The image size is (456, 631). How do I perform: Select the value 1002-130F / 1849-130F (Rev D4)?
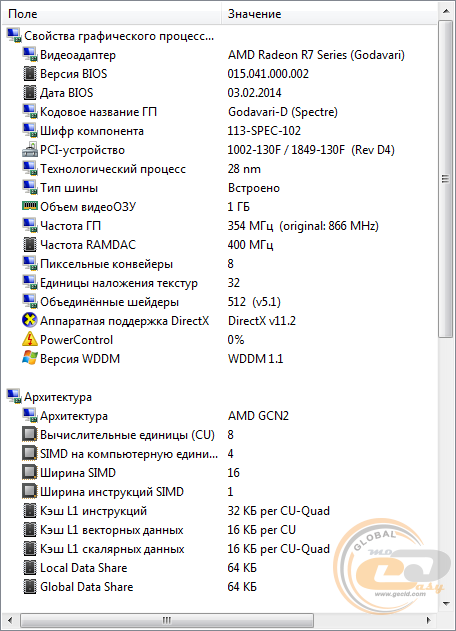click(311, 150)
